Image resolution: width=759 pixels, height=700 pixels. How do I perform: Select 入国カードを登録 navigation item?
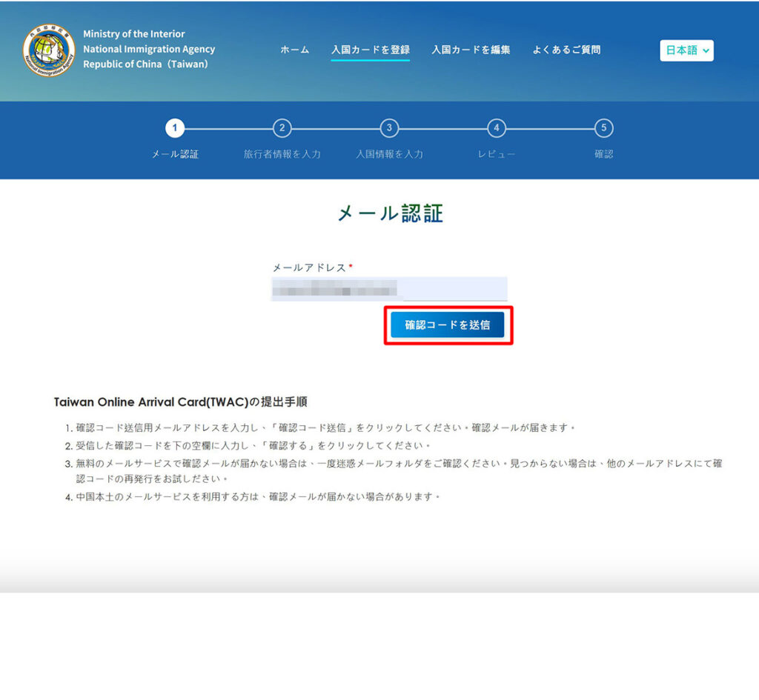point(370,50)
